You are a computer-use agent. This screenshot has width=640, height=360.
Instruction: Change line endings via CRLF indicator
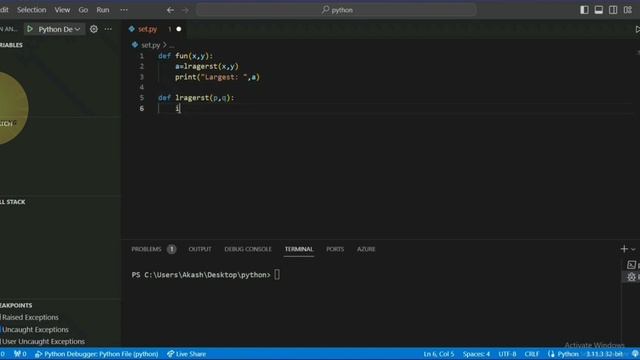(x=532, y=354)
